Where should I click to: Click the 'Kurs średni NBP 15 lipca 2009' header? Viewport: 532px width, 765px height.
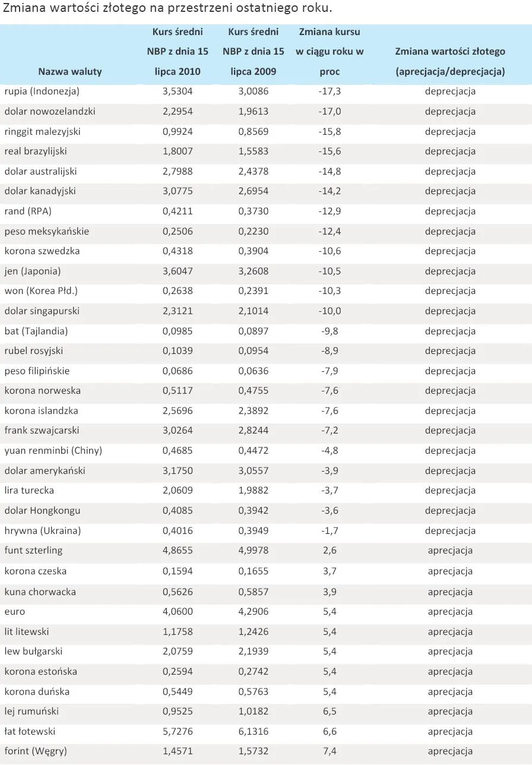pos(254,52)
